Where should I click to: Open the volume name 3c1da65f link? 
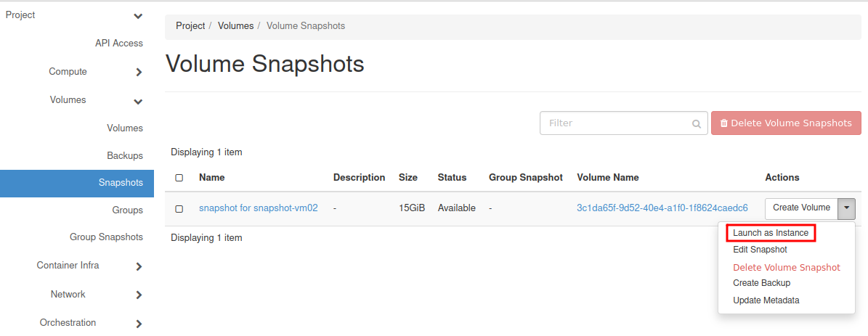[662, 208]
